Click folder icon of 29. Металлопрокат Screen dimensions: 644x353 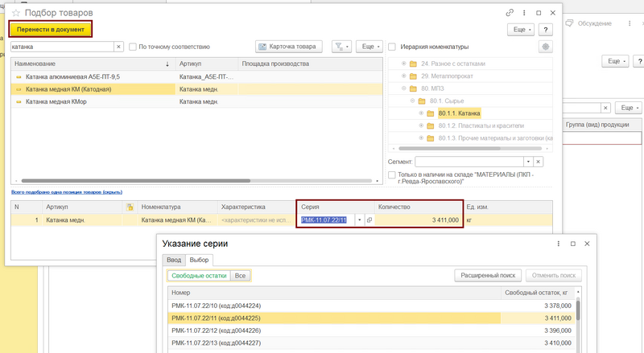pyautogui.click(x=413, y=76)
